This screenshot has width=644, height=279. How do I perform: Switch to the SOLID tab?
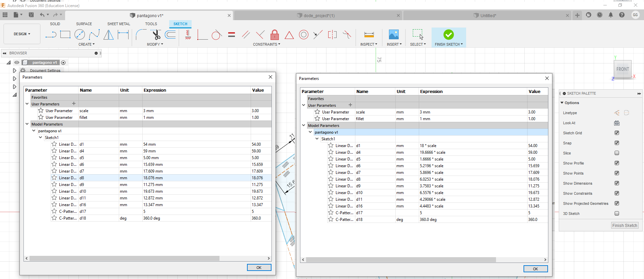click(55, 24)
